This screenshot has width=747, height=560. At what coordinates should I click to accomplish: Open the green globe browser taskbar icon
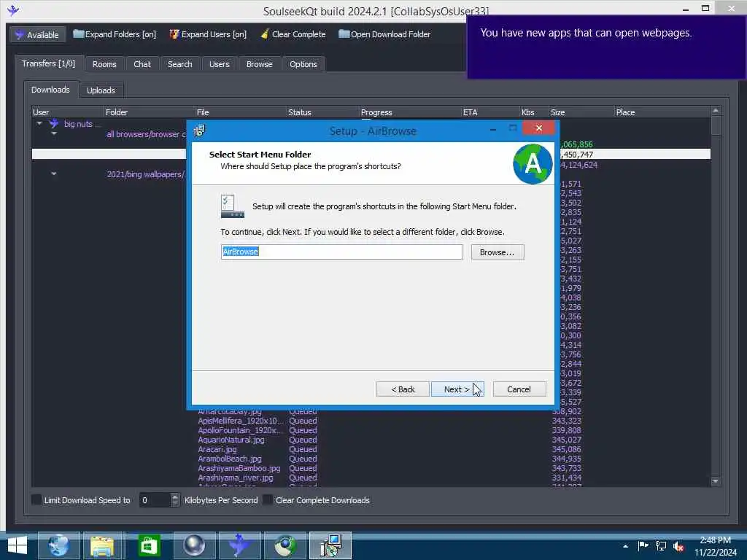click(x=285, y=545)
